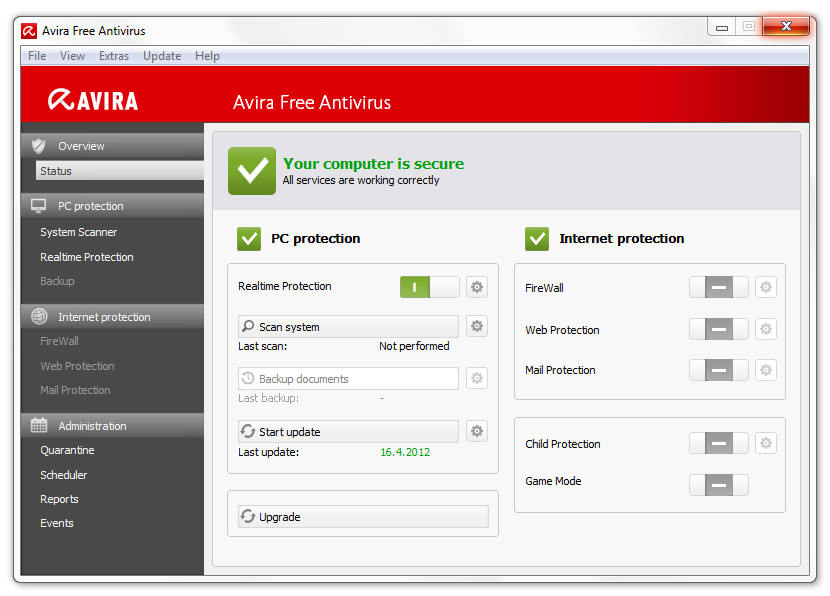830x596 pixels.
Task: Select FireWall in the sidebar
Action: coord(59,341)
